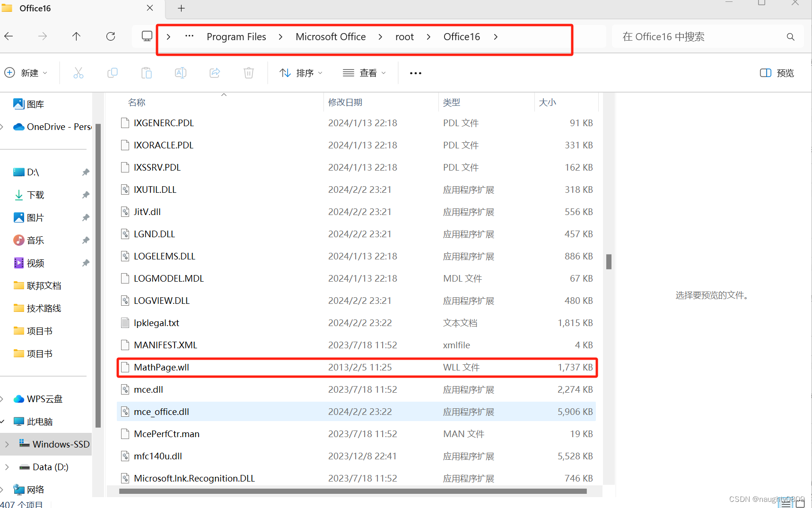The height and width of the screenshot is (508, 812).
Task: Click the vertical scrollbar thumb in file list
Action: point(609,262)
